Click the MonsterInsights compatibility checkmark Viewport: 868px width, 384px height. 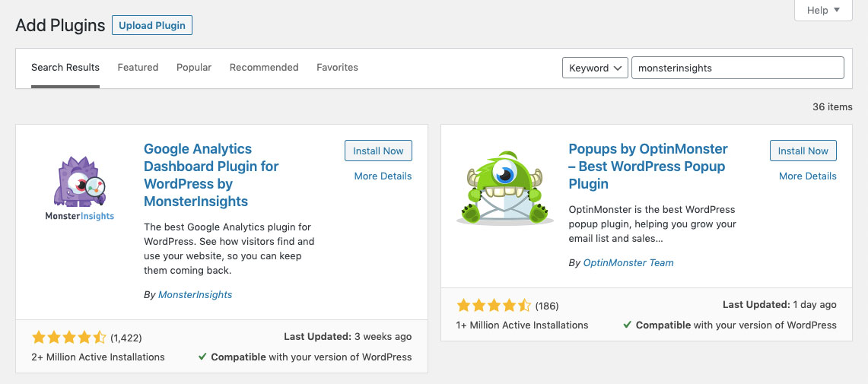202,357
